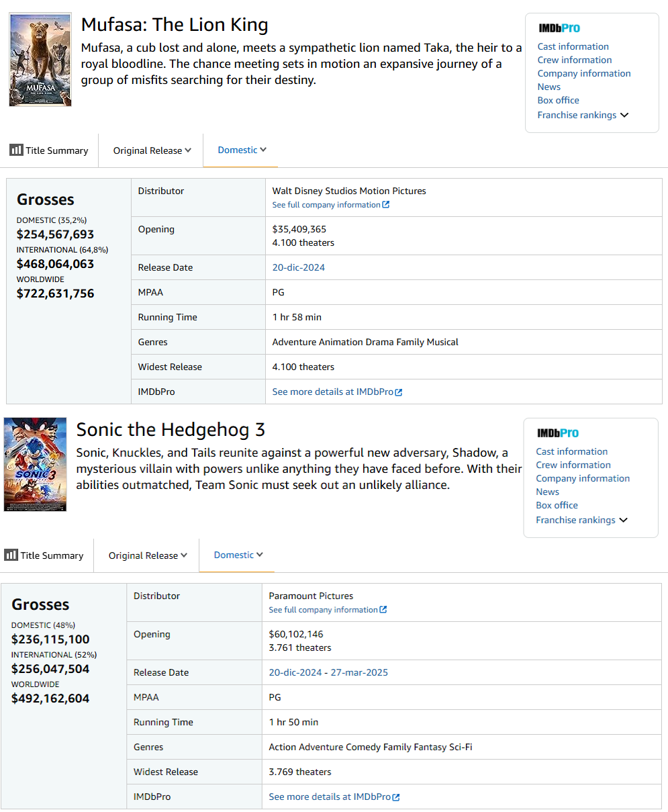Open Company information for Sonic

pyautogui.click(x=583, y=478)
